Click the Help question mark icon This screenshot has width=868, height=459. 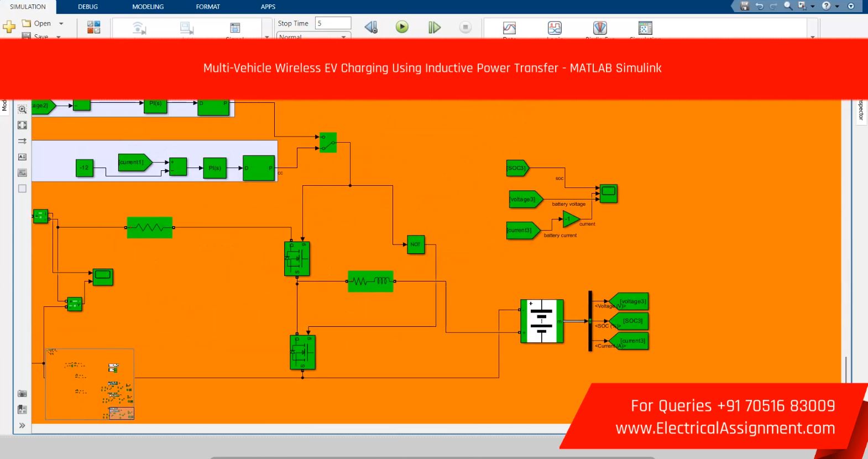[826, 6]
